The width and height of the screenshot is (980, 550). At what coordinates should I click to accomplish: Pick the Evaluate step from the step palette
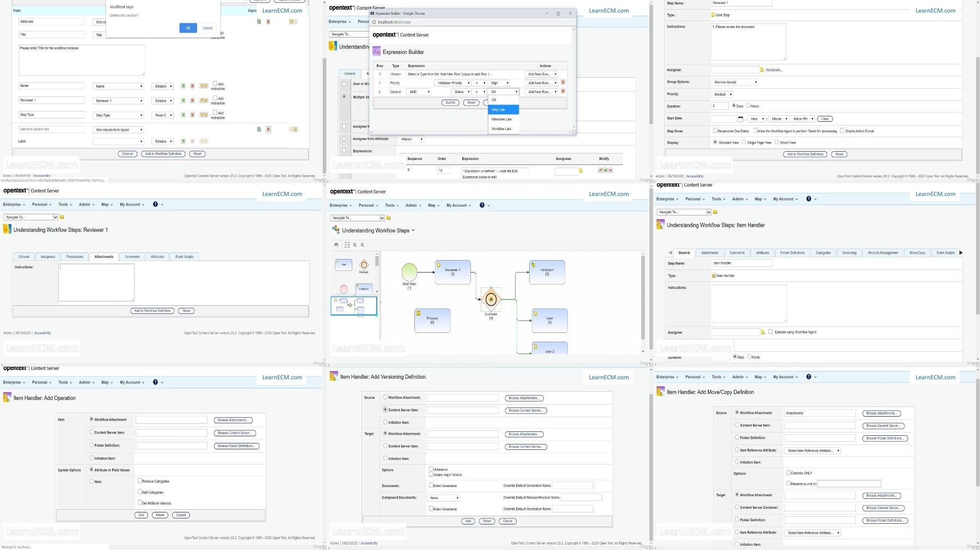coord(364,265)
